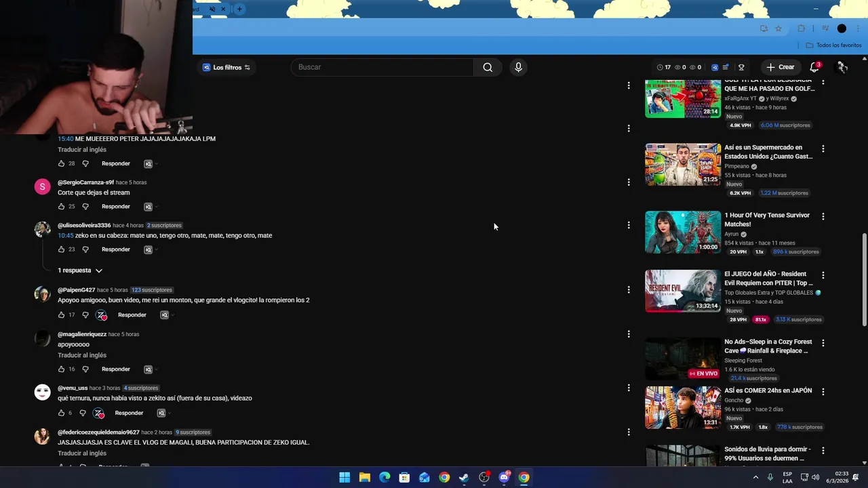Open options for the Supermercado en Estados Unidos video
This screenshot has width=868, height=488.
tap(823, 148)
